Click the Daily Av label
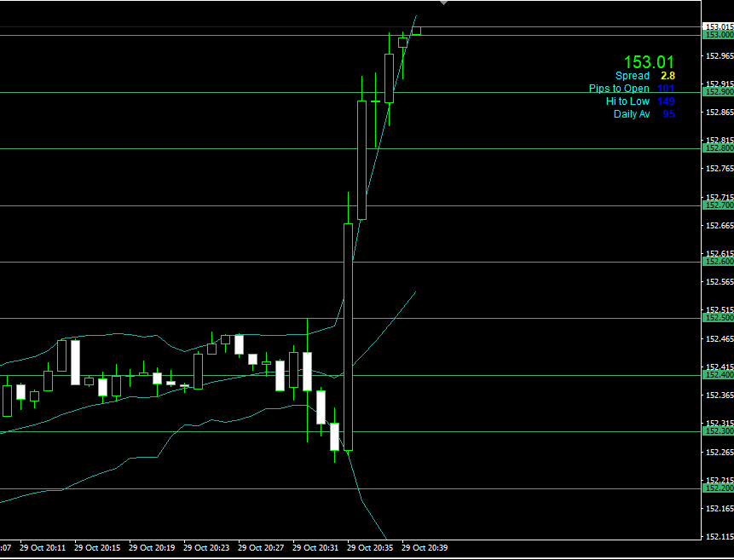The height and width of the screenshot is (560, 734). (x=632, y=114)
